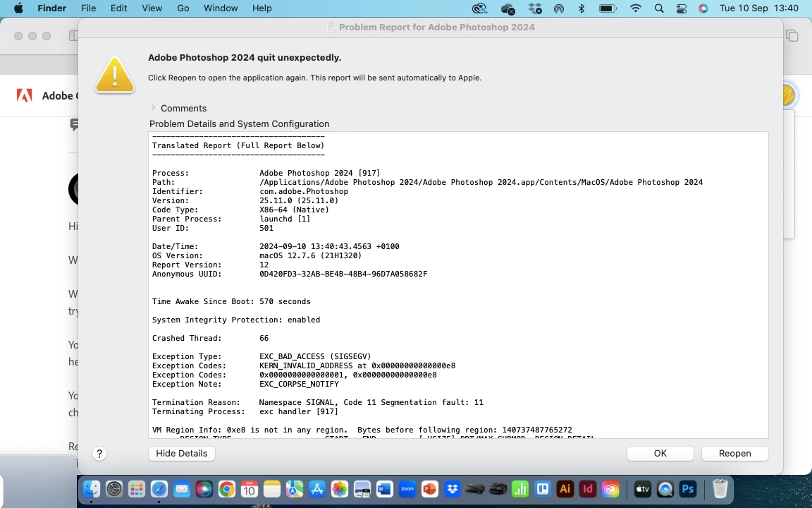Open the Apple menu
812x508 pixels.
point(18,8)
